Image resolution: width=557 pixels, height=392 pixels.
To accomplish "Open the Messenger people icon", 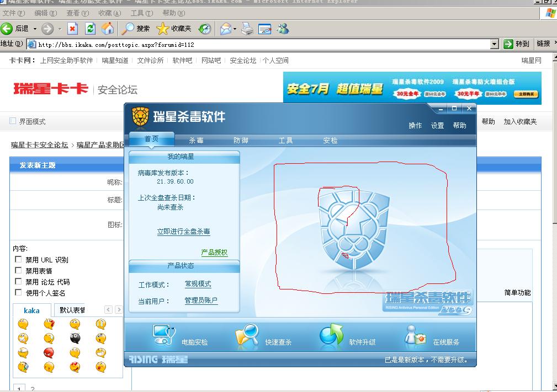I will [283, 28].
